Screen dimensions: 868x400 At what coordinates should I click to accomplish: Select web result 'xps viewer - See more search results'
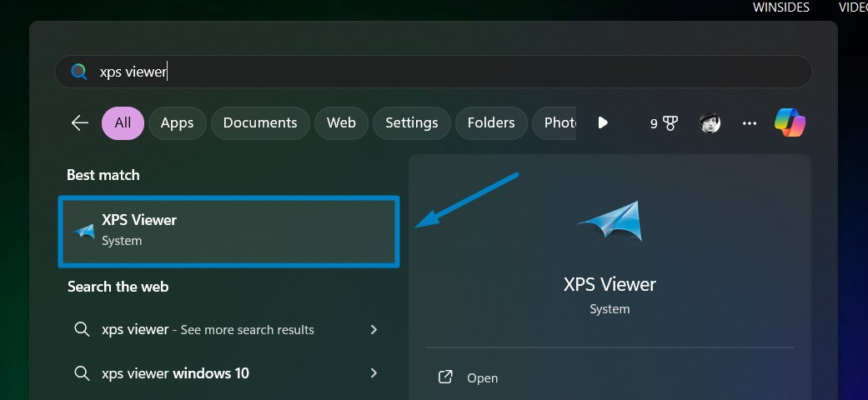(228, 330)
